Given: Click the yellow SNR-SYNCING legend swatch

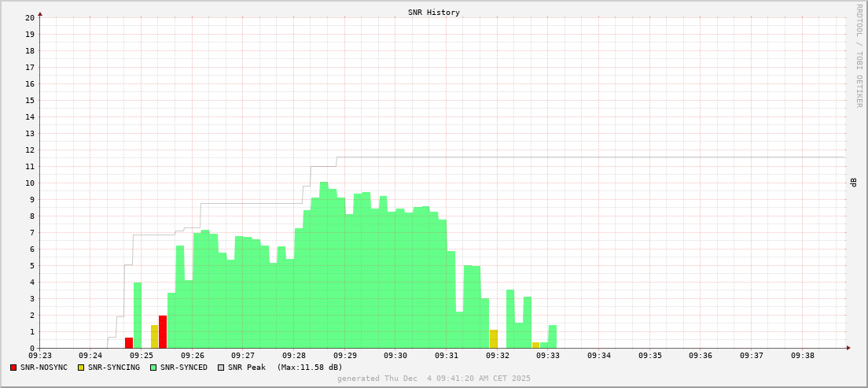Looking at the screenshot, I should 81,368.
